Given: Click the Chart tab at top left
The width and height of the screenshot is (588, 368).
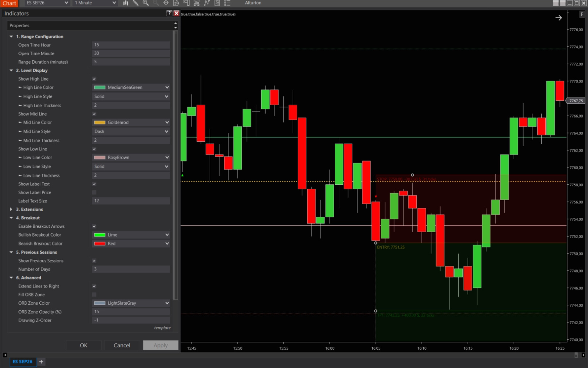Looking at the screenshot, I should tap(9, 3).
